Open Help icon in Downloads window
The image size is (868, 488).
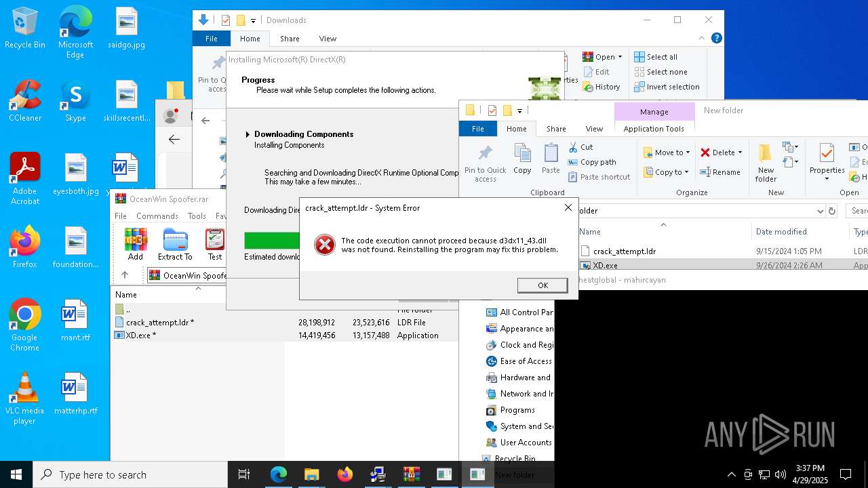coord(716,39)
